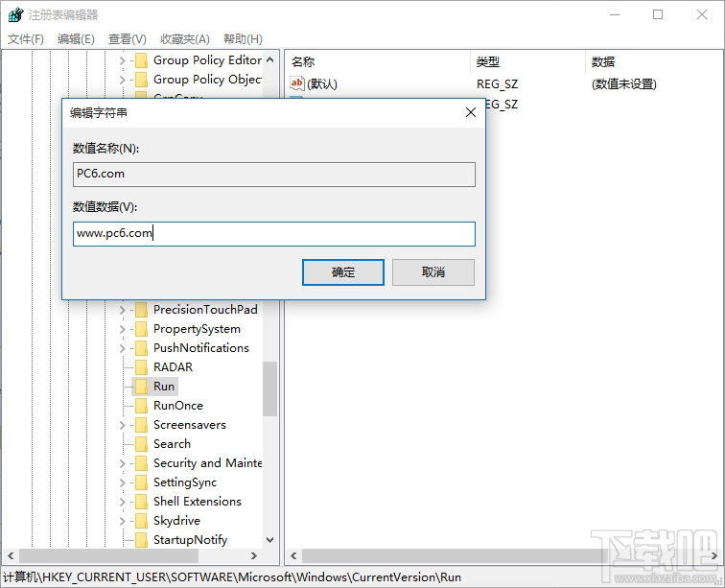This screenshot has height=588, width=725.
Task: Click the StartupNotify folder icon
Action: (x=141, y=540)
